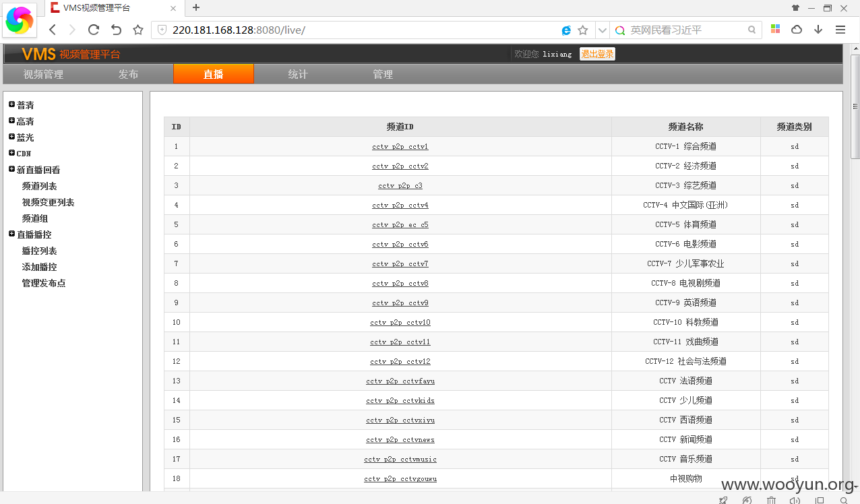Close the VMS视频管理平台 tab
Image resolution: width=860 pixels, height=504 pixels.
173,8
